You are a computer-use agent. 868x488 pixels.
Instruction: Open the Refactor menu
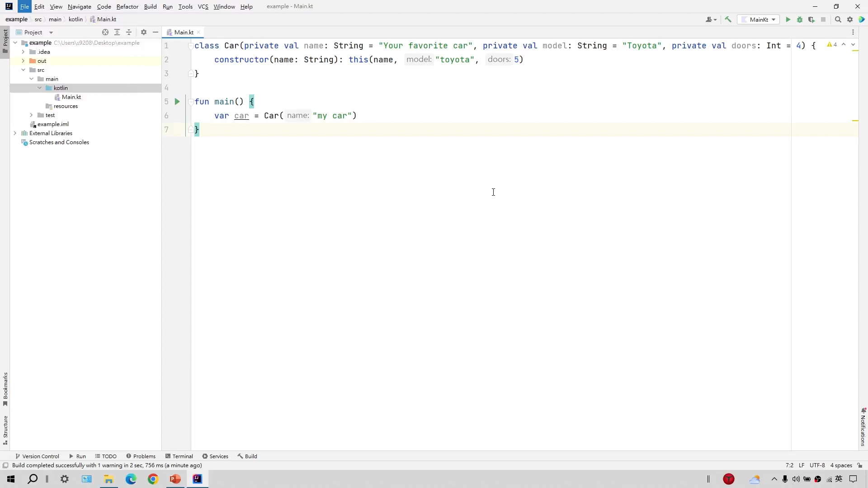(x=127, y=6)
